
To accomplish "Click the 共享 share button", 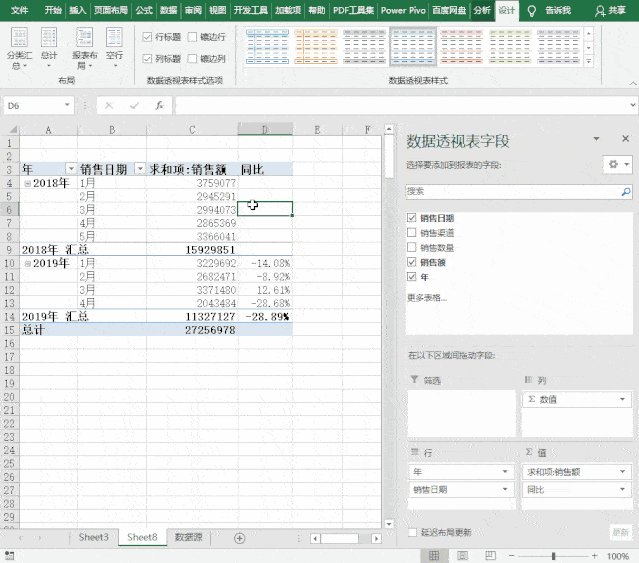I will [x=610, y=10].
